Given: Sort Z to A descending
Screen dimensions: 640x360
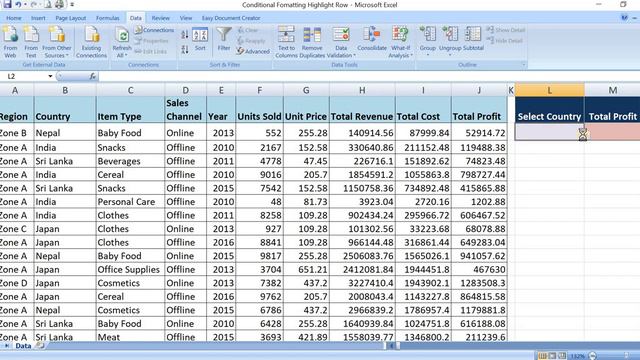Looking at the screenshot, I should (184, 49).
